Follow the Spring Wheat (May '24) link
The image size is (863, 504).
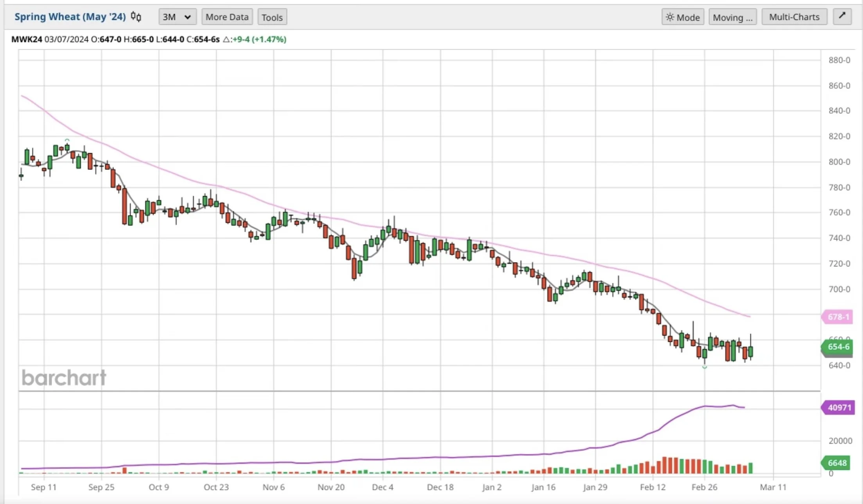point(70,17)
